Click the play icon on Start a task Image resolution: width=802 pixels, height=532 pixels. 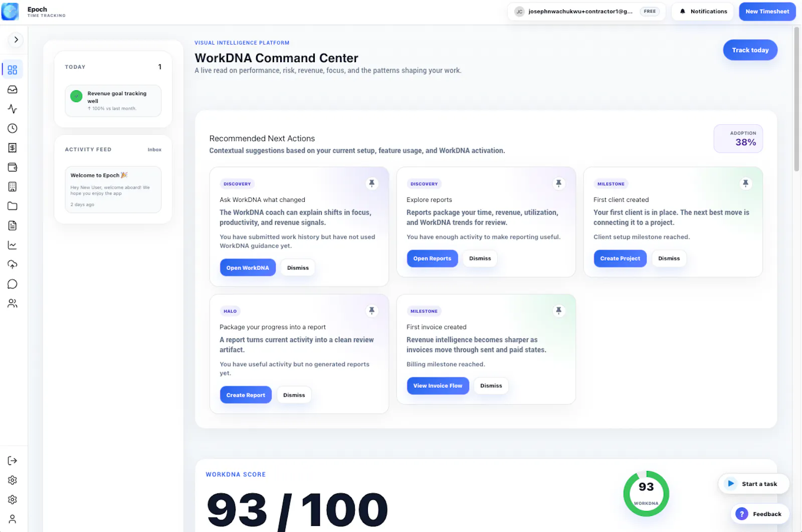coord(731,483)
